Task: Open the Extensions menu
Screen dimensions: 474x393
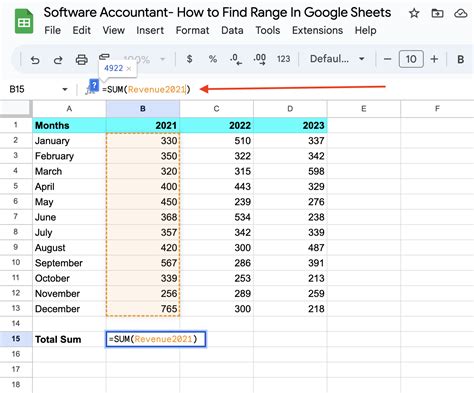Action: point(317,30)
